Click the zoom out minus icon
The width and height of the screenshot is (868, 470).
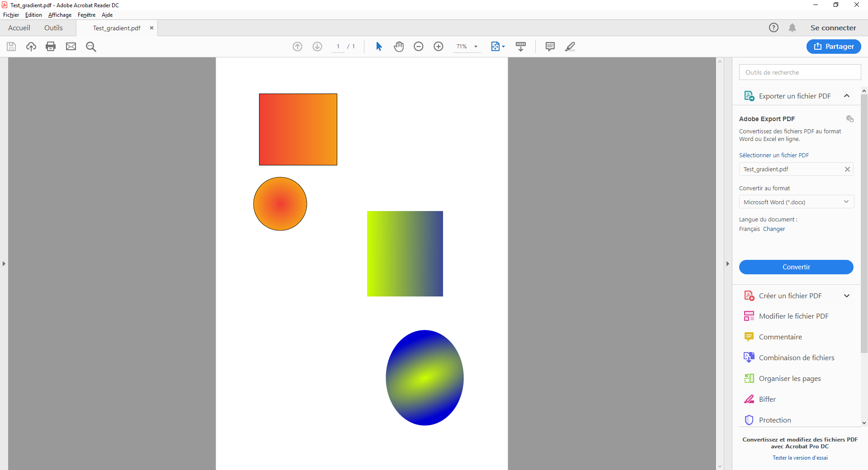pos(419,47)
